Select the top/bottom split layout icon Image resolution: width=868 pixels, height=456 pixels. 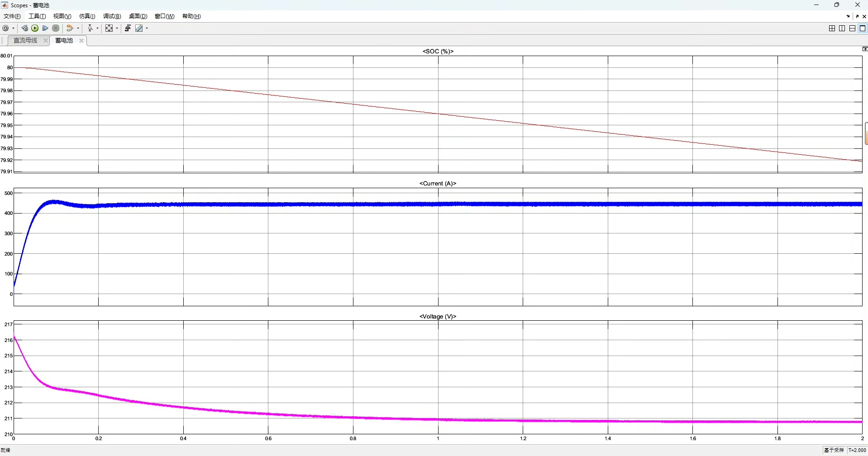(852, 28)
